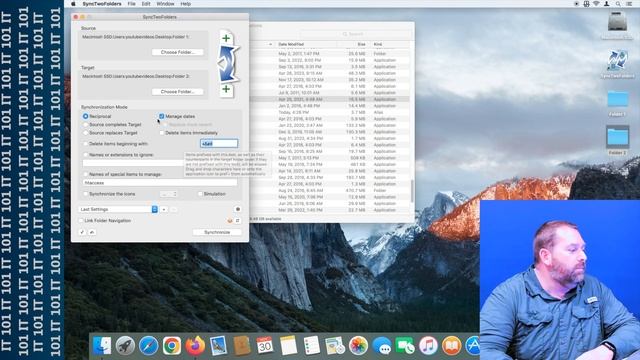Launch Safari from the Dock

[x=149, y=346]
